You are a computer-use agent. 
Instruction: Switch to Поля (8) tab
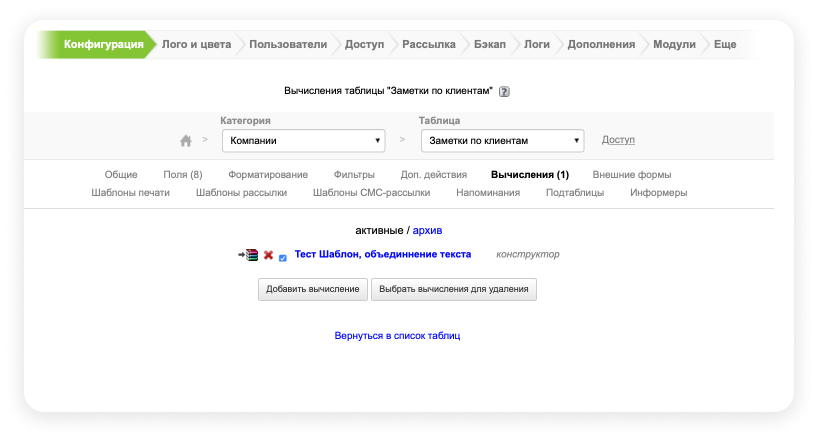(x=183, y=174)
